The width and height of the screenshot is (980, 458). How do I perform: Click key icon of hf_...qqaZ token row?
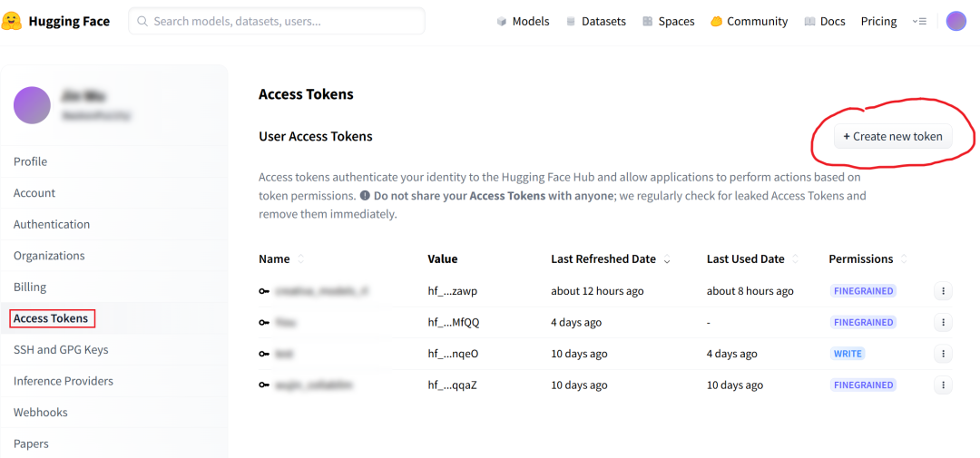(x=264, y=385)
